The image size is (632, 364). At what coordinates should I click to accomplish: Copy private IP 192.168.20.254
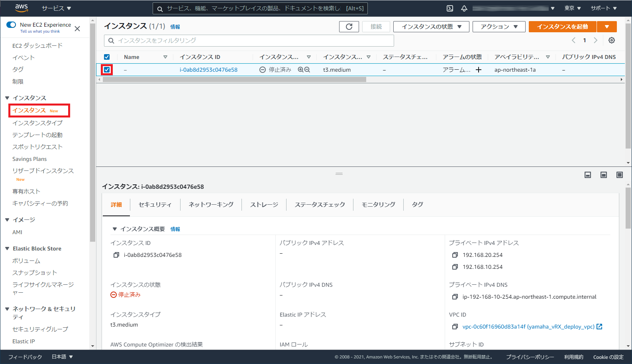(455, 255)
